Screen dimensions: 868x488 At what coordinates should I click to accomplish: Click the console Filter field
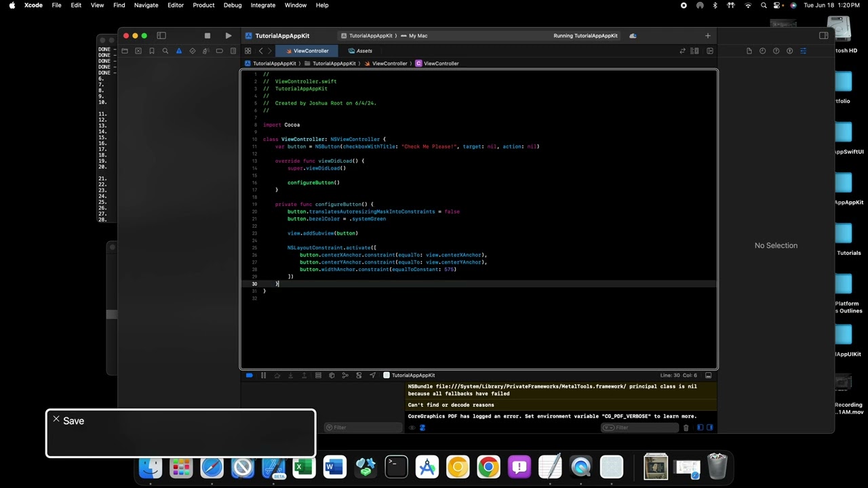click(x=639, y=428)
